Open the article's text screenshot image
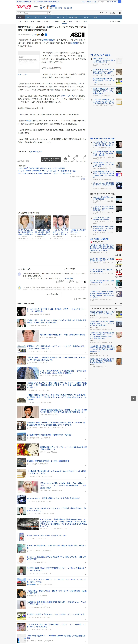 tap(29, 62)
